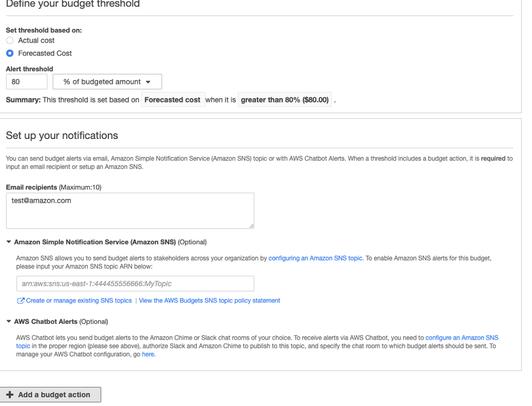The width and height of the screenshot is (532, 406).
Task: Open the configuring an Amazon SNS topic link
Action: coord(315,258)
